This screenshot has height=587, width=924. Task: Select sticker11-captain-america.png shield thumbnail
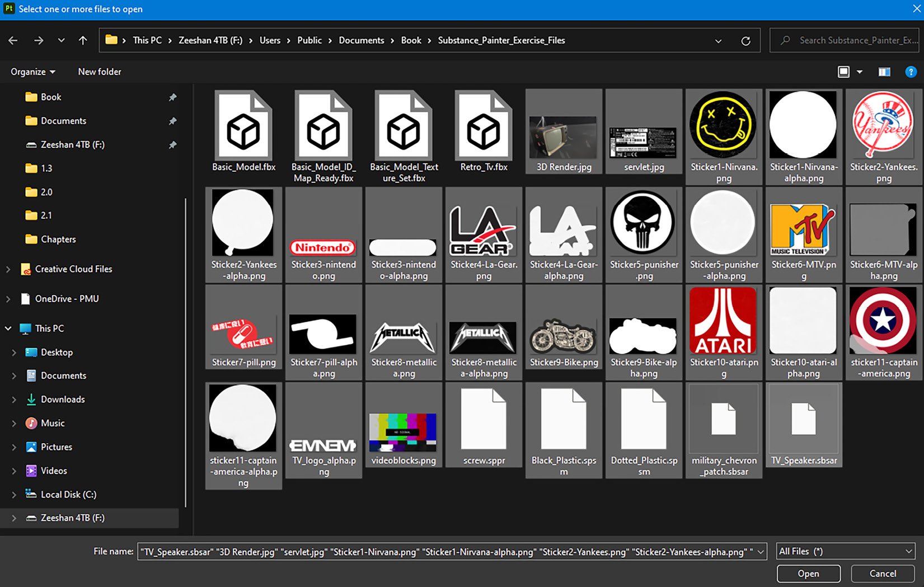click(883, 320)
